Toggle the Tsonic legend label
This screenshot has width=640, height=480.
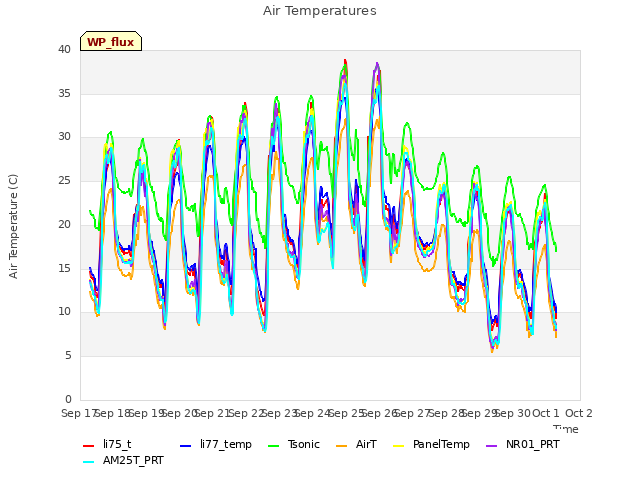point(304,444)
